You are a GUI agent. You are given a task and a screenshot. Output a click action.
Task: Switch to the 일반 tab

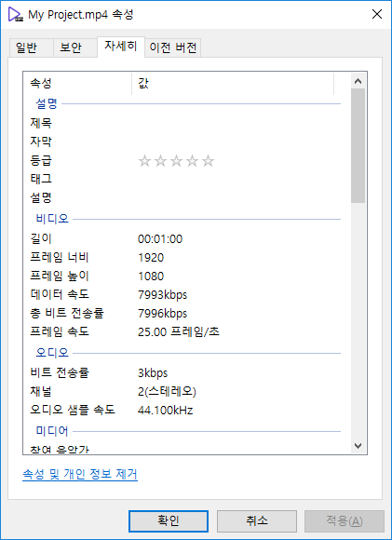pos(31,47)
